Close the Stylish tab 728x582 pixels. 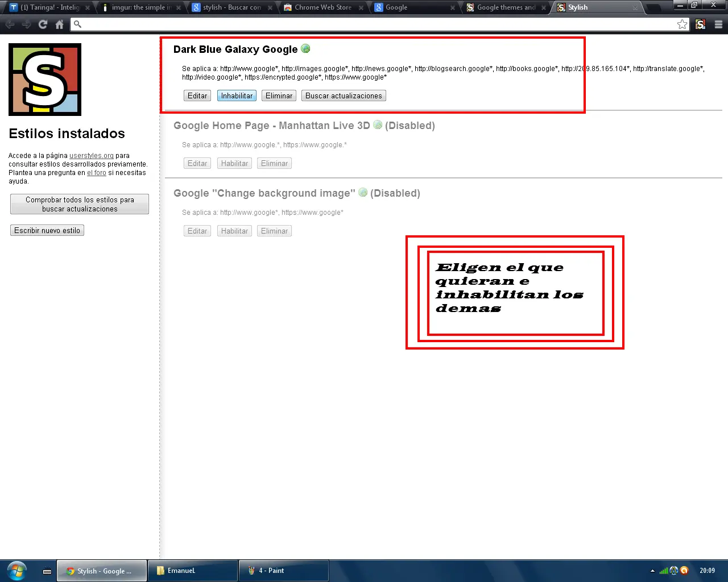tap(635, 8)
